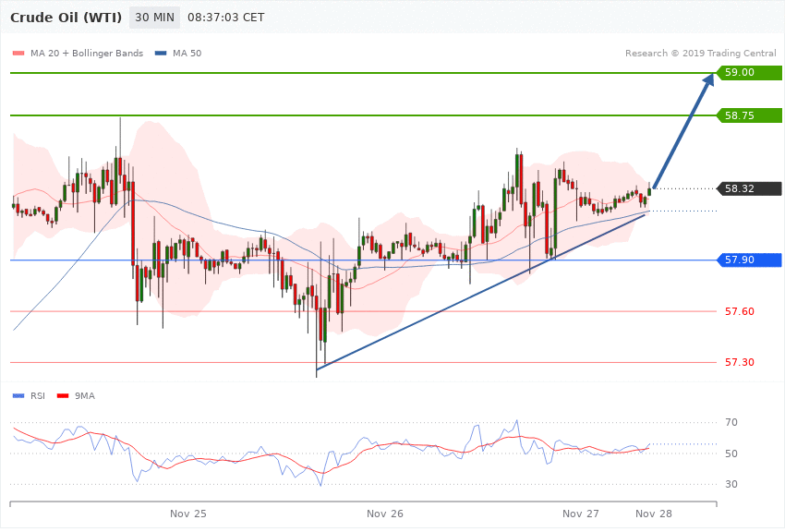
Task: Click the 08:37:03 CET timestamp
Action: pyautogui.click(x=225, y=18)
